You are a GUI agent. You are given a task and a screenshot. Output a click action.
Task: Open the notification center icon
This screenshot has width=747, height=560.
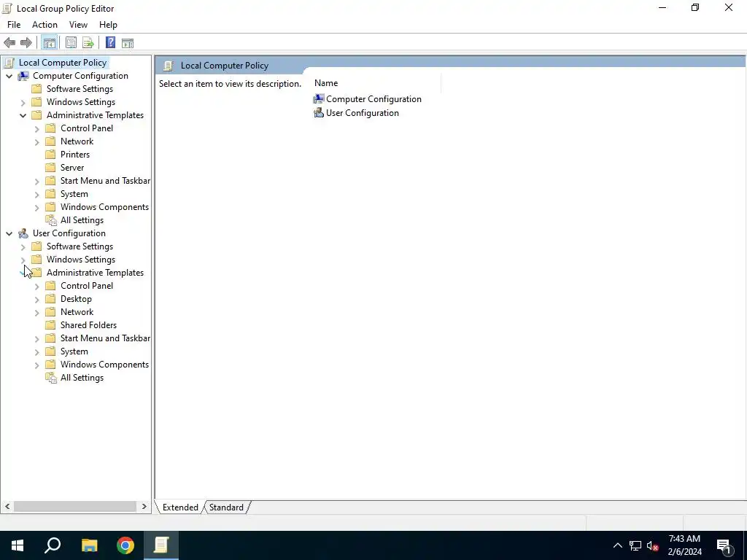click(x=724, y=545)
